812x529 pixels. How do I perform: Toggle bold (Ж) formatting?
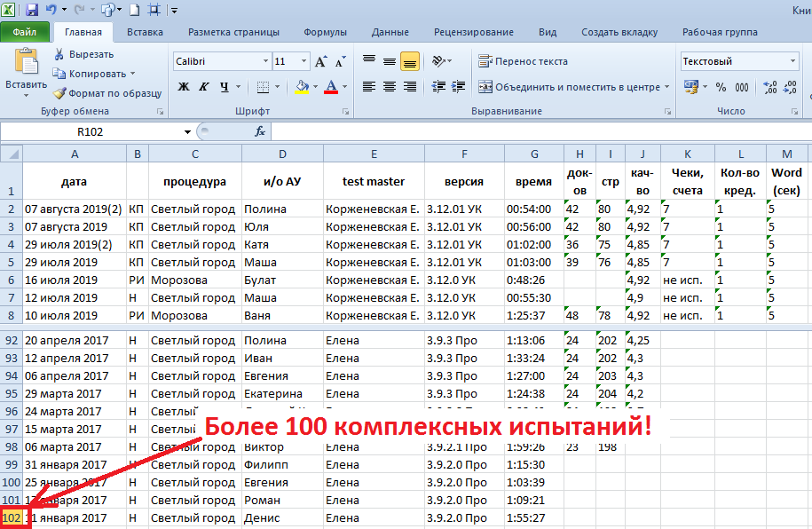pos(184,87)
